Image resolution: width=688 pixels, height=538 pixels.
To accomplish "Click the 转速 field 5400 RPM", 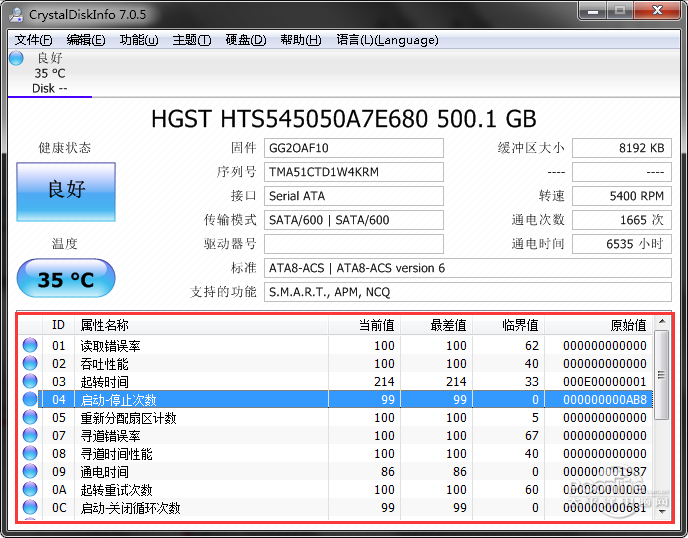I will [622, 196].
